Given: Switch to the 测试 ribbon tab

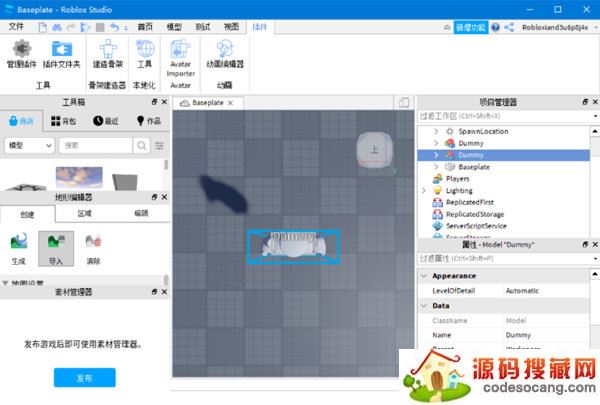Looking at the screenshot, I should click(203, 27).
